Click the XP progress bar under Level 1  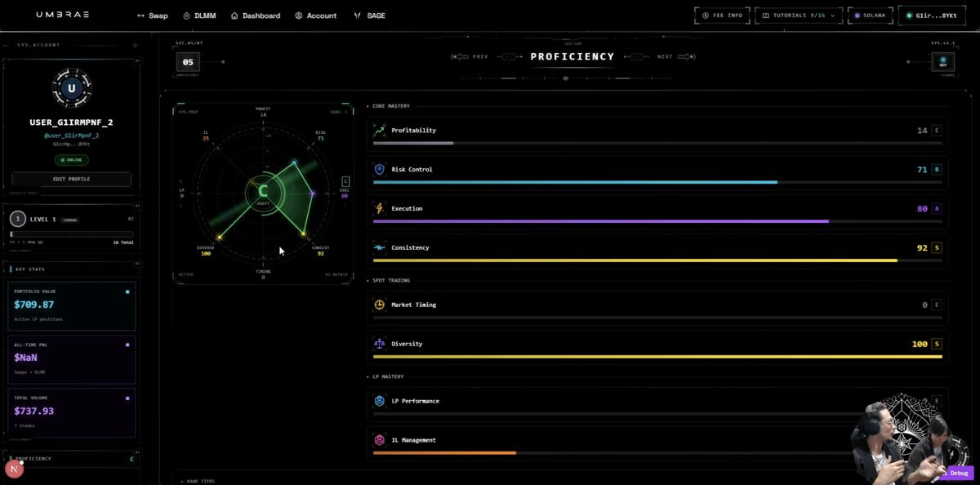[x=71, y=234]
